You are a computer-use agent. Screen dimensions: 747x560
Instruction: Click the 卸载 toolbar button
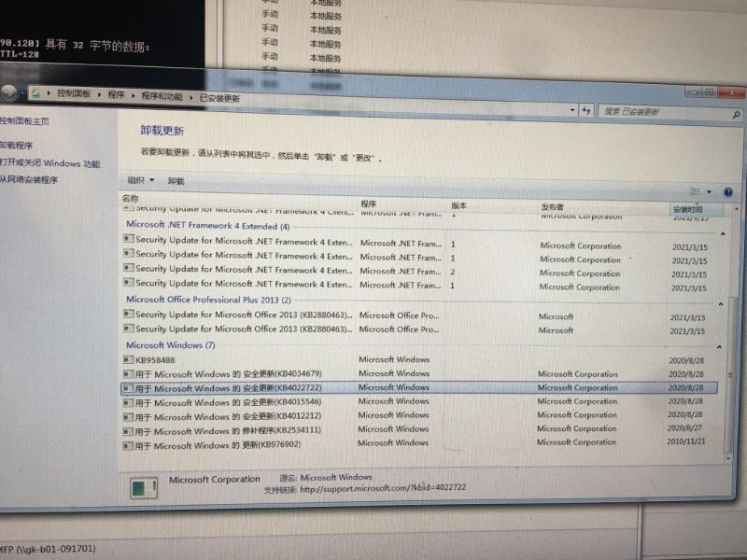[x=176, y=181]
